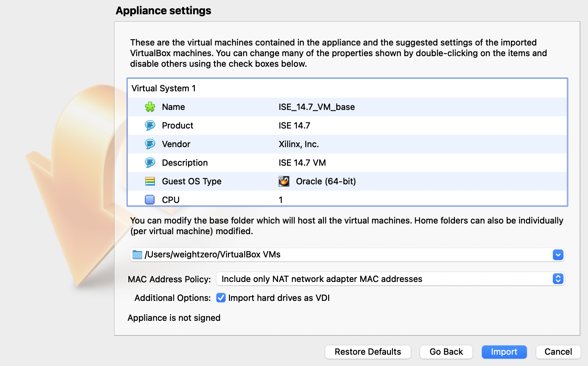Click the blue folder icon in path field
588x366 pixels.
[x=137, y=255]
